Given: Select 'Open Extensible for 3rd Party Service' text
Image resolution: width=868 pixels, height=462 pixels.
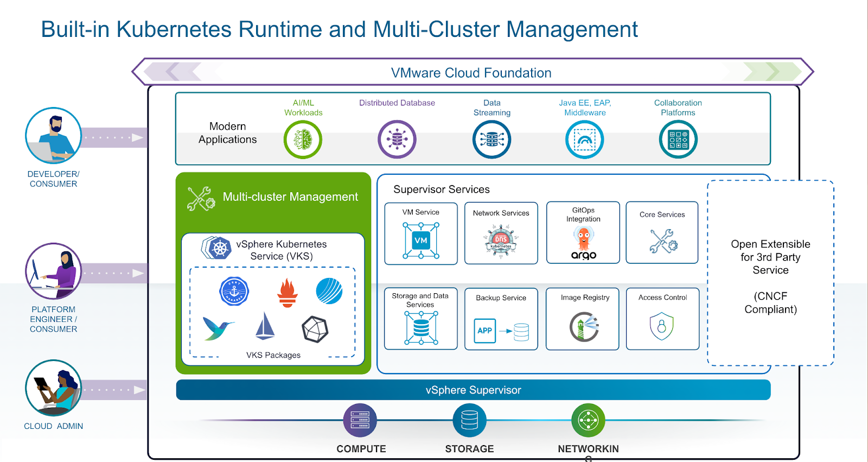Looking at the screenshot, I should pos(770,257).
